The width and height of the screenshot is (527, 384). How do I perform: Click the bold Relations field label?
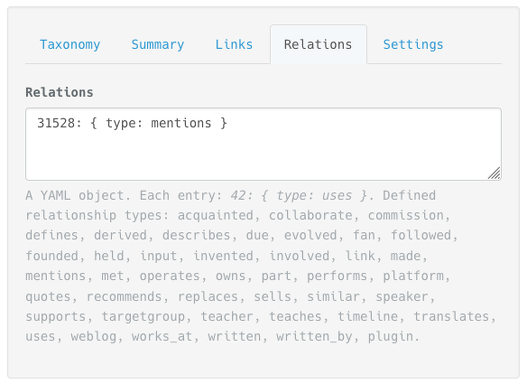[x=59, y=92]
